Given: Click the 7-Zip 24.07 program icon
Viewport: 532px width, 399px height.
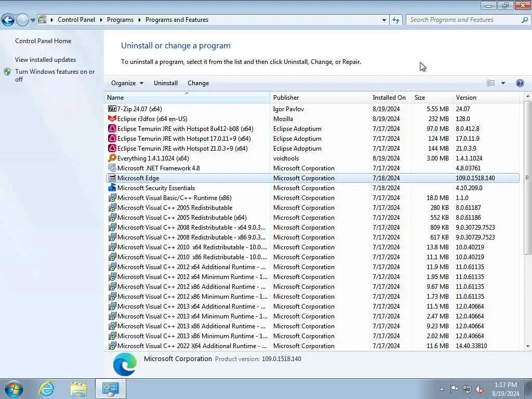Looking at the screenshot, I should click(112, 109).
